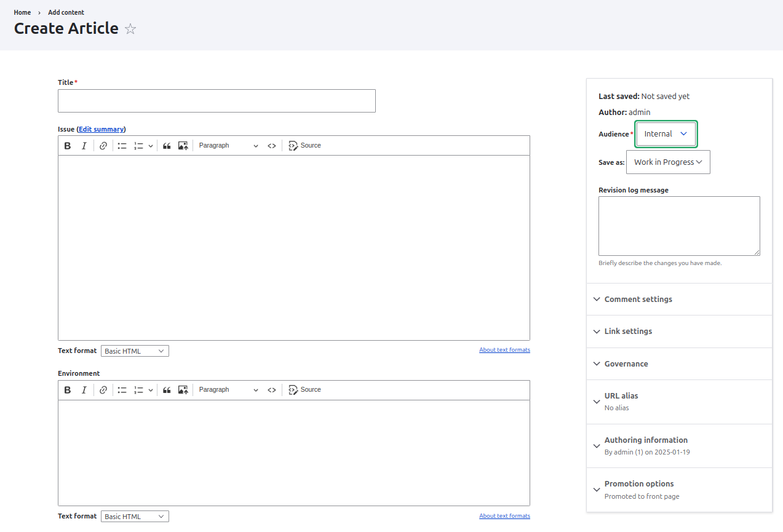The height and width of the screenshot is (532, 783).
Task: Toggle italic in the Issue editor
Action: [84, 146]
